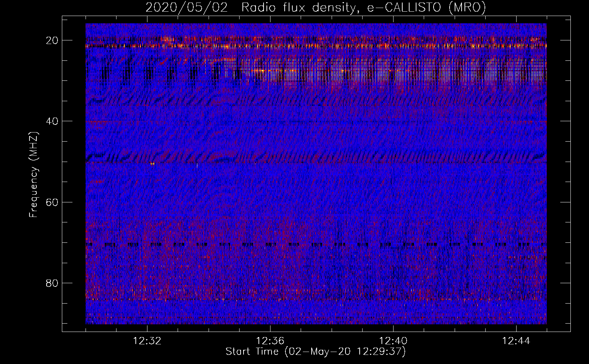Click the 60 MHz frequency tick label
This screenshot has height=364, width=589.
52,202
